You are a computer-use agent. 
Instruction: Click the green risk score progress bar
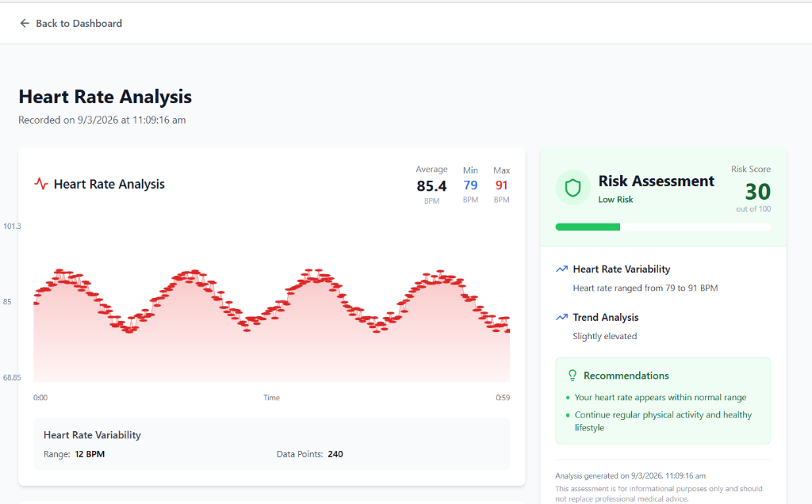pos(663,227)
